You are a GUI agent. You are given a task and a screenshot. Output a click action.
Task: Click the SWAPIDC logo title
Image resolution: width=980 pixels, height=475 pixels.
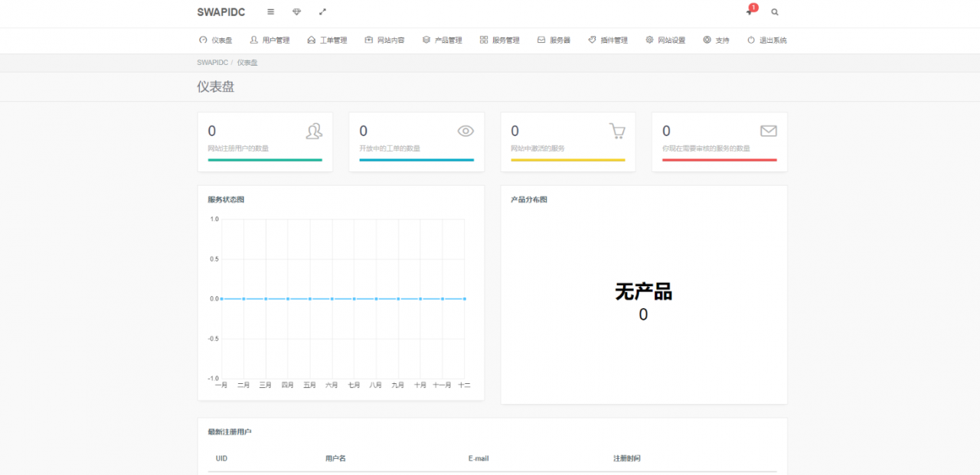coord(221,12)
